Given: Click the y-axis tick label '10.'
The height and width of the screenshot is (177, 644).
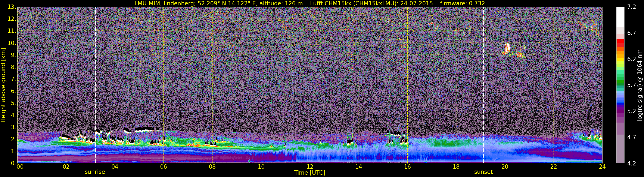Looking at the screenshot, I should 12,43.
